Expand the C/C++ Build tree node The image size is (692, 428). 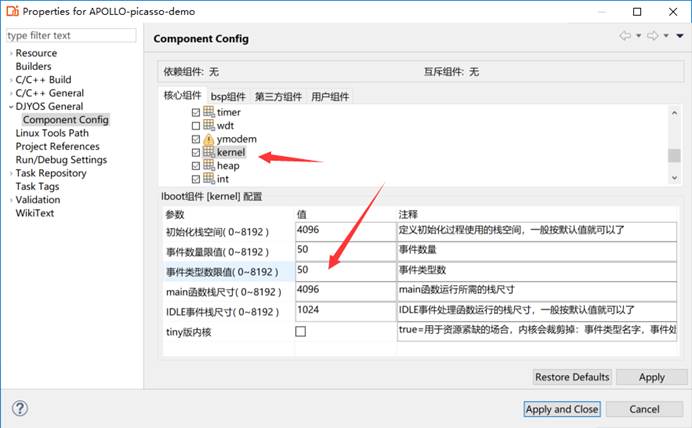point(9,80)
